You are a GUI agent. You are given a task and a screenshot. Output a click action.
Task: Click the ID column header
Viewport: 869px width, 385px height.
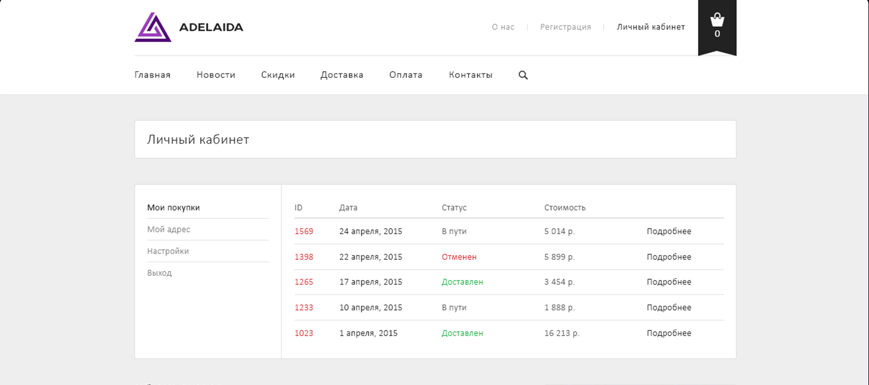pos(298,208)
